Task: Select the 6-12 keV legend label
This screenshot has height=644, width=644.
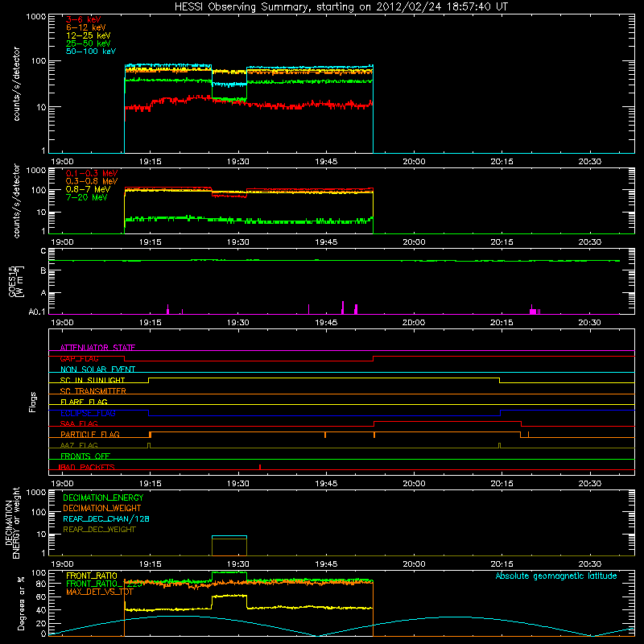Action: [85, 27]
